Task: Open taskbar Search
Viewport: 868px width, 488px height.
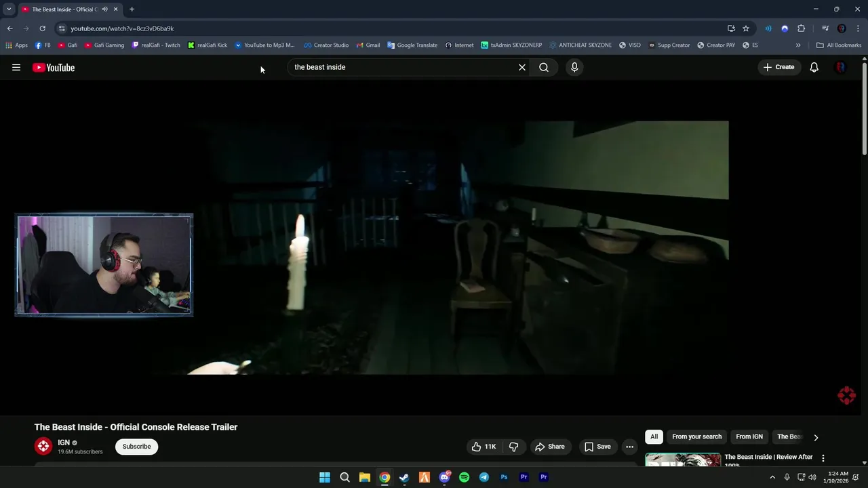Action: [344, 477]
